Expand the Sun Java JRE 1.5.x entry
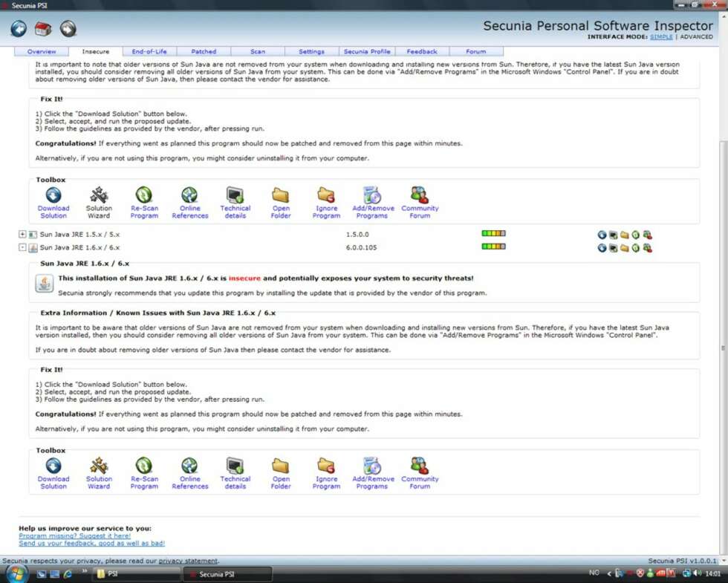Image resolution: width=728 pixels, height=583 pixels. (22, 235)
